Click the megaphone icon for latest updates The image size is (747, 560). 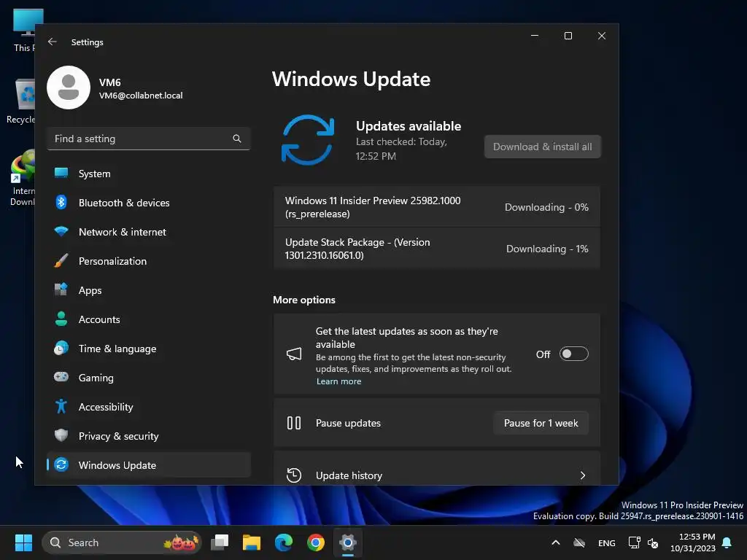[294, 354]
